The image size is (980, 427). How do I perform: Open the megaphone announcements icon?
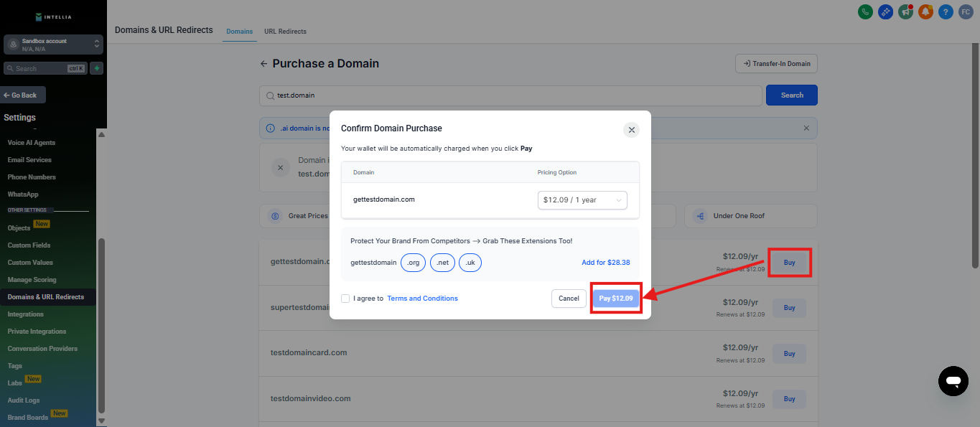[905, 11]
